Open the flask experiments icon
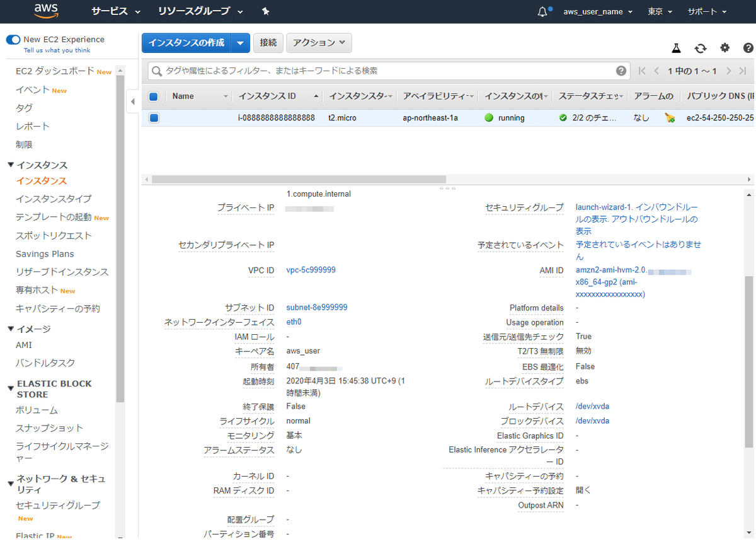This screenshot has height=541, width=756. tap(676, 48)
